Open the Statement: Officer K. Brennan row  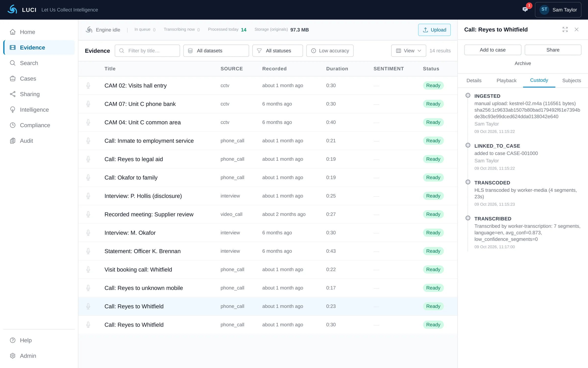tap(268, 251)
